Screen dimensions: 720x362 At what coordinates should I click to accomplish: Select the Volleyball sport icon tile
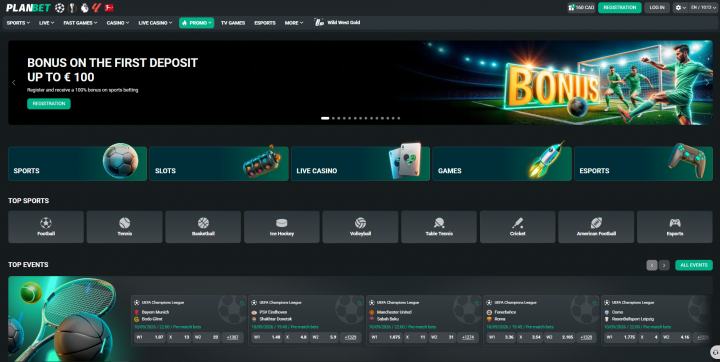click(x=360, y=227)
